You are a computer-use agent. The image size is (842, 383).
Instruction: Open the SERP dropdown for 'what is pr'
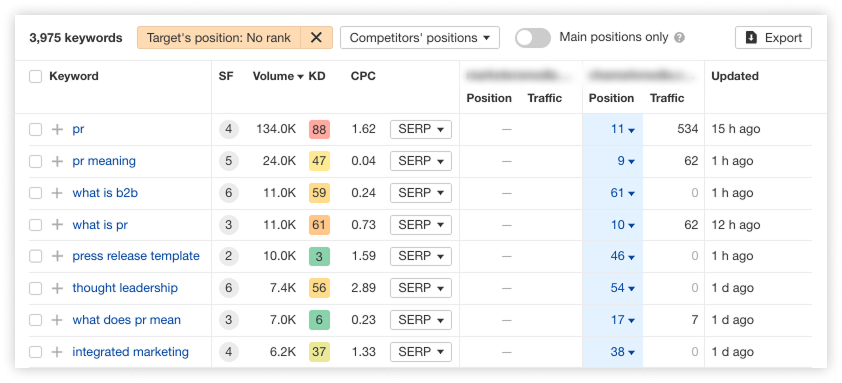pyautogui.click(x=421, y=225)
